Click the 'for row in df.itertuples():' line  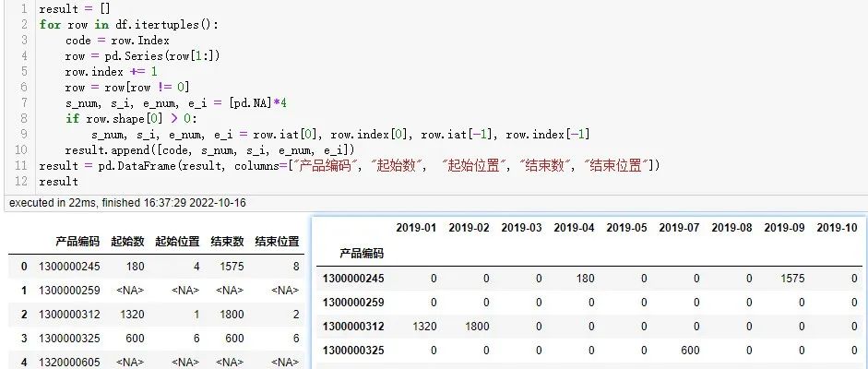tap(129, 25)
